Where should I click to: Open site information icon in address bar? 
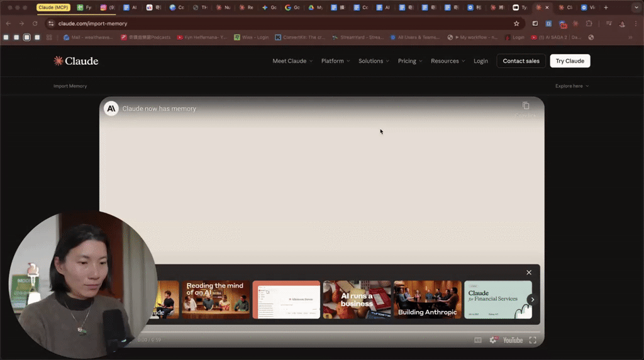click(51, 23)
